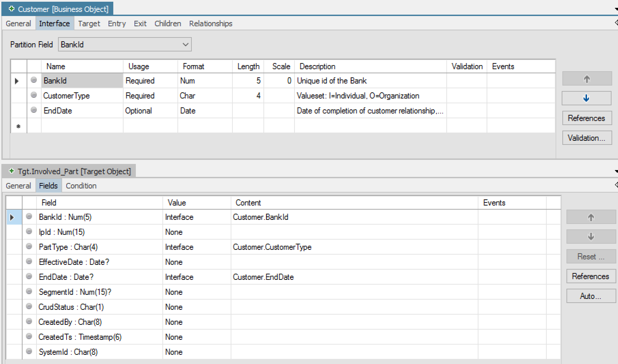Click the plus icon beside Tgt.Involved_Part header
The image size is (618, 364).
pos(11,171)
